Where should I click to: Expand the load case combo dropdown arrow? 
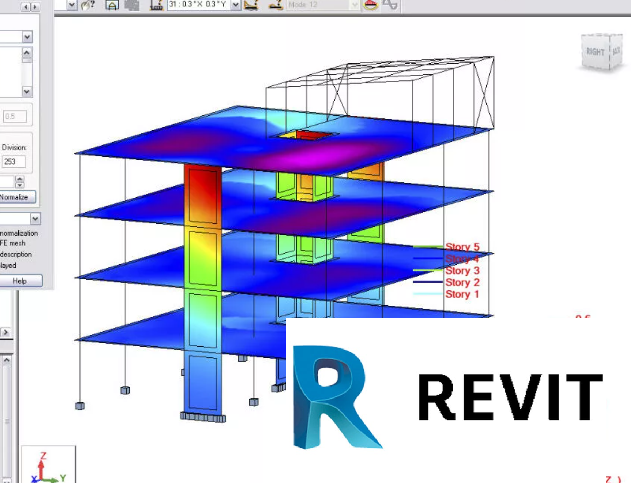pos(236,5)
